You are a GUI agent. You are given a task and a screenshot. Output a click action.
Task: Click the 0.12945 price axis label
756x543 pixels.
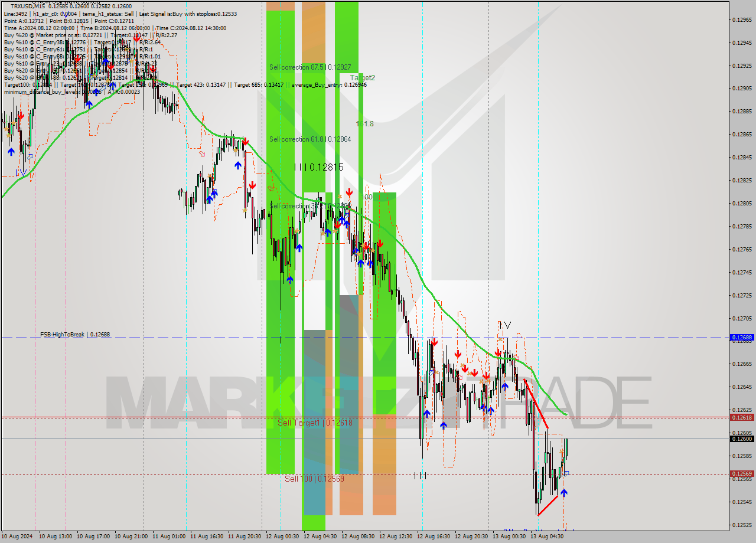(x=742, y=42)
